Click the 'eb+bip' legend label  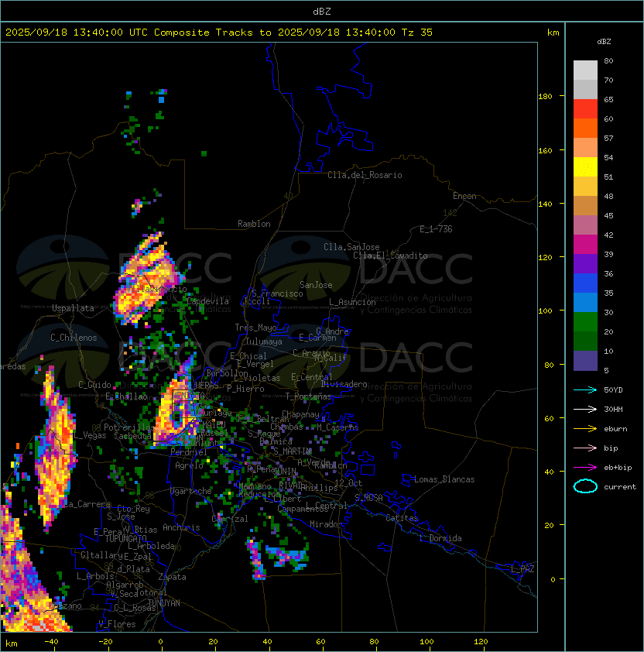pos(618,468)
